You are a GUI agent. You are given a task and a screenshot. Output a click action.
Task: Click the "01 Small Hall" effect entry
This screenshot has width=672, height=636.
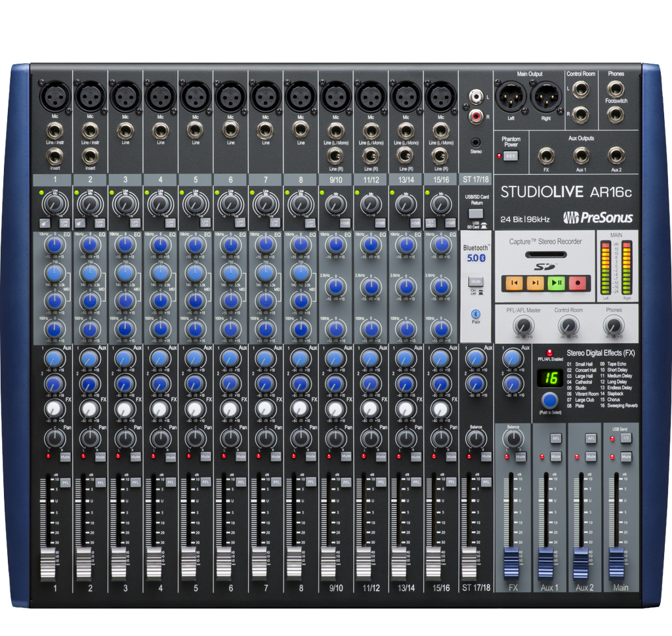[580, 364]
